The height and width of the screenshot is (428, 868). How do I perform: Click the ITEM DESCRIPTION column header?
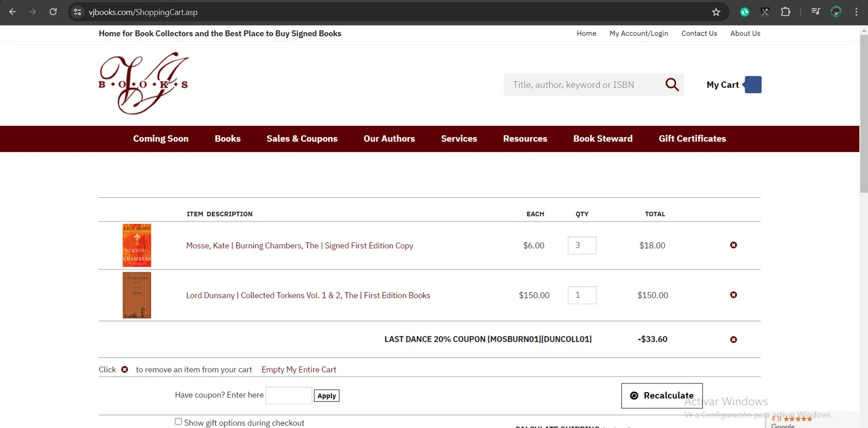219,214
